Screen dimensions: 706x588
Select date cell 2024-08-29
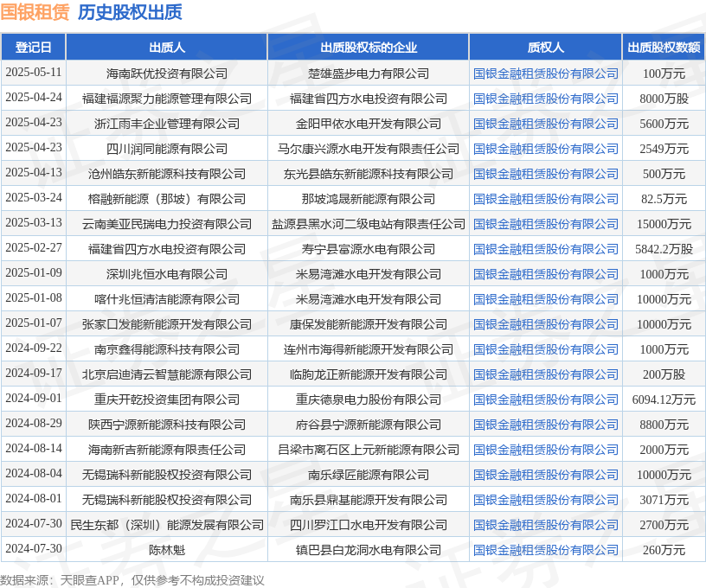click(x=34, y=424)
